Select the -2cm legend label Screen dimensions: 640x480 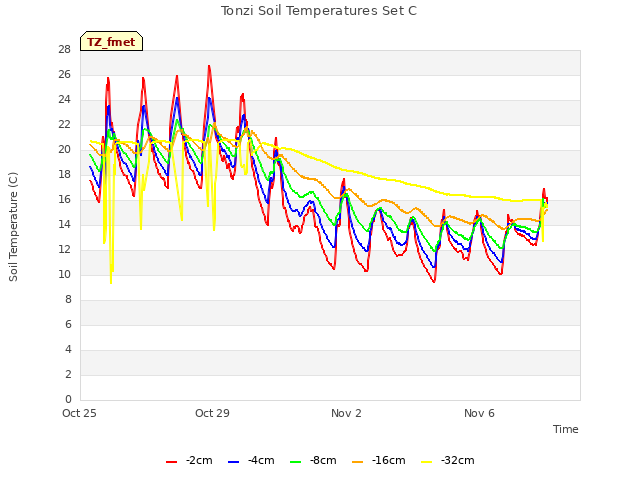[x=199, y=460]
